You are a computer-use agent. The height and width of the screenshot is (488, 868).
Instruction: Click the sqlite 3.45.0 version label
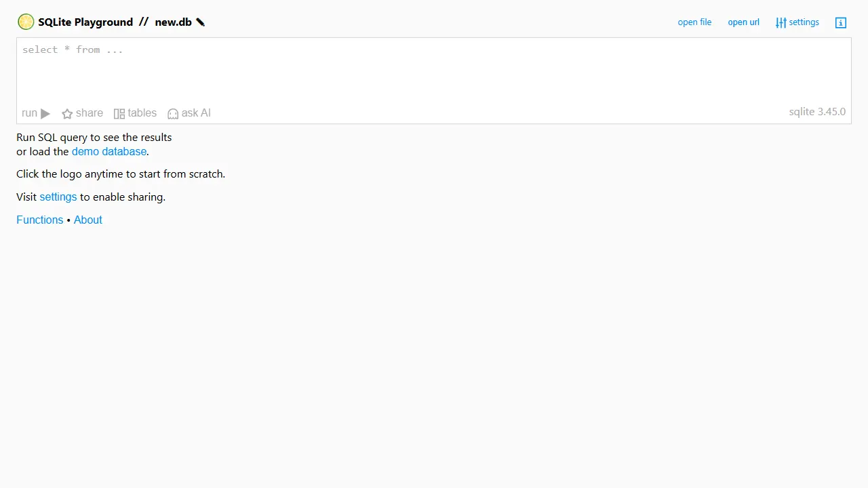tap(817, 112)
